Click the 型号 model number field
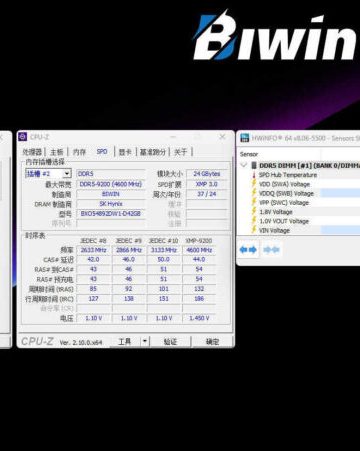This screenshot has width=360, height=451. 111,214
